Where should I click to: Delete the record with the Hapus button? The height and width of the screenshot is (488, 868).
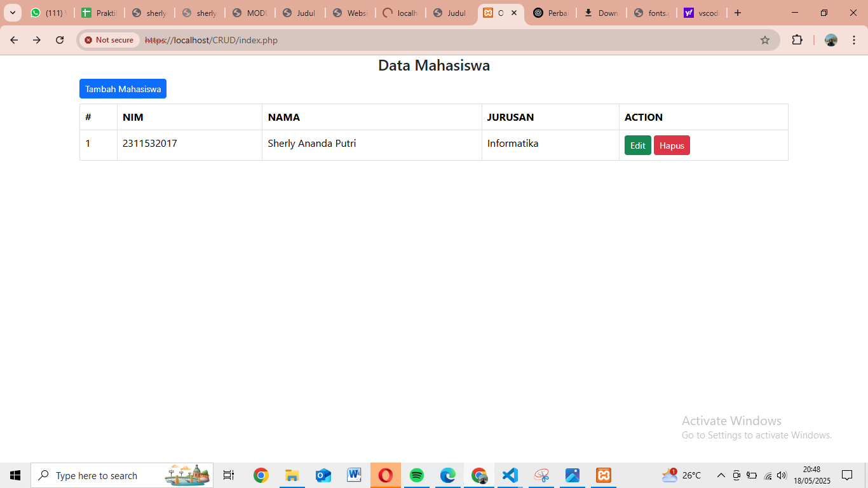pos(672,146)
